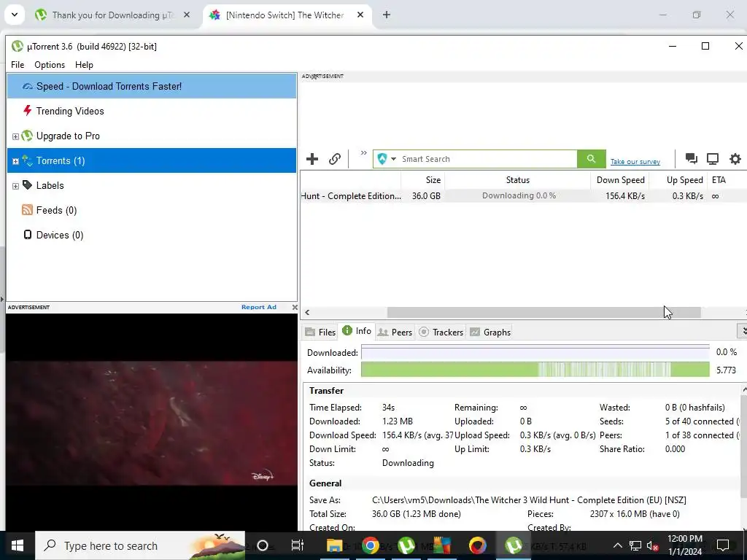Expand the Torrents (1) node
This screenshot has height=560, width=747.
15,161
